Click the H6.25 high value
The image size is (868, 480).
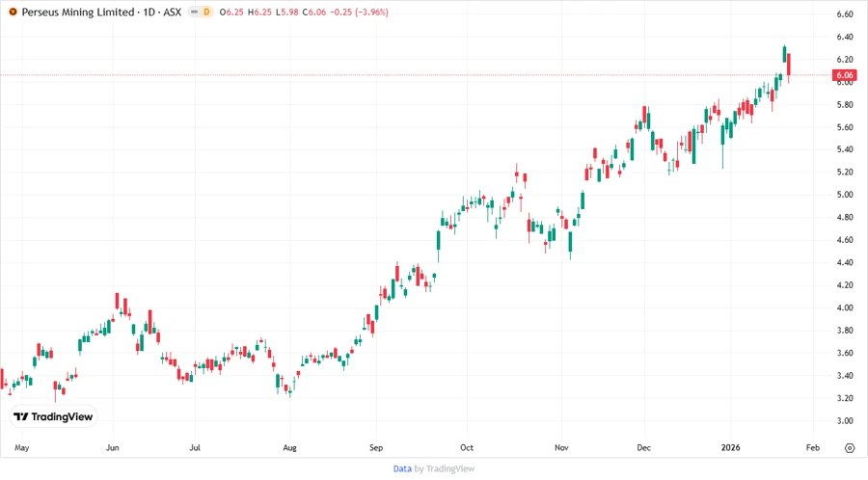259,13
